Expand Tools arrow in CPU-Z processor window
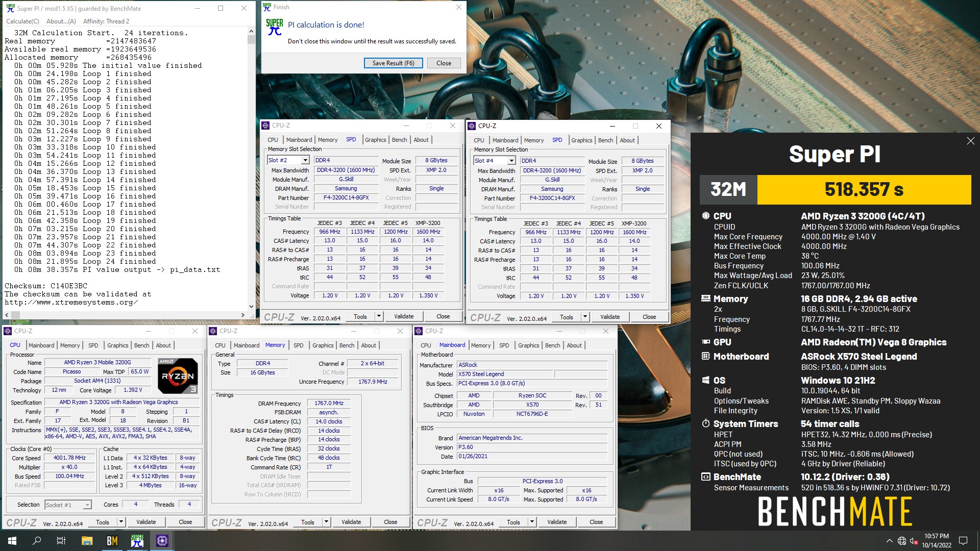Image resolution: width=980 pixels, height=551 pixels. [121, 522]
